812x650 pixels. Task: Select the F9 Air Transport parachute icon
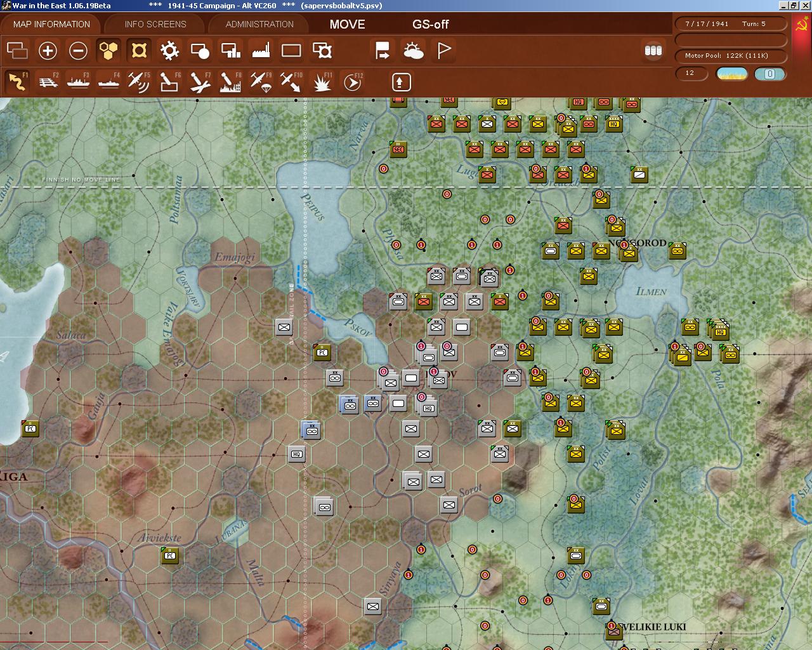click(261, 82)
